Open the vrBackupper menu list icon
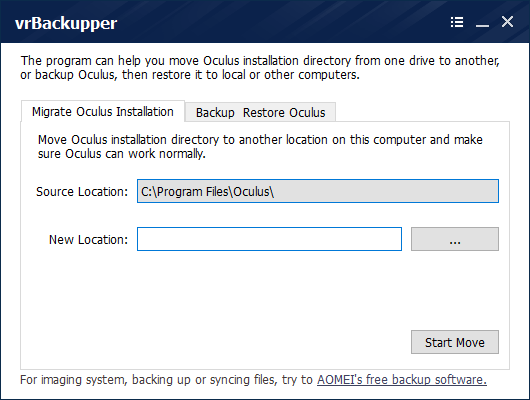Screen dimensions: 530x400 [457, 22]
